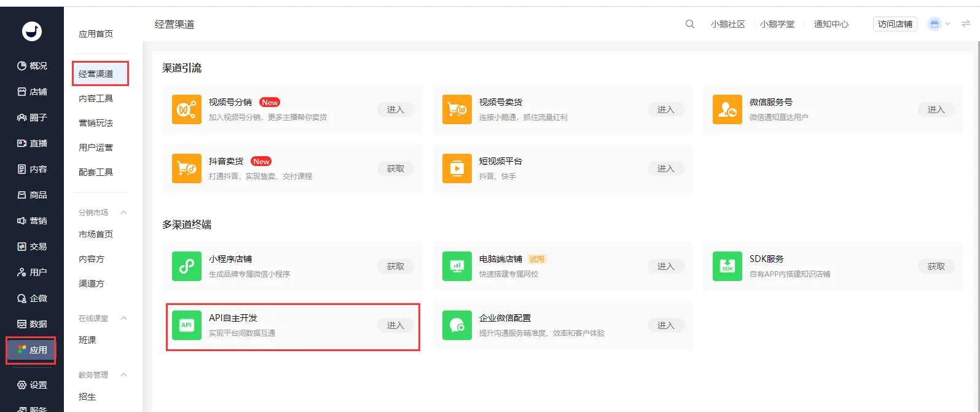Click the API自主开发 green API icon
Image resolution: width=980 pixels, height=412 pixels.
pos(187,325)
